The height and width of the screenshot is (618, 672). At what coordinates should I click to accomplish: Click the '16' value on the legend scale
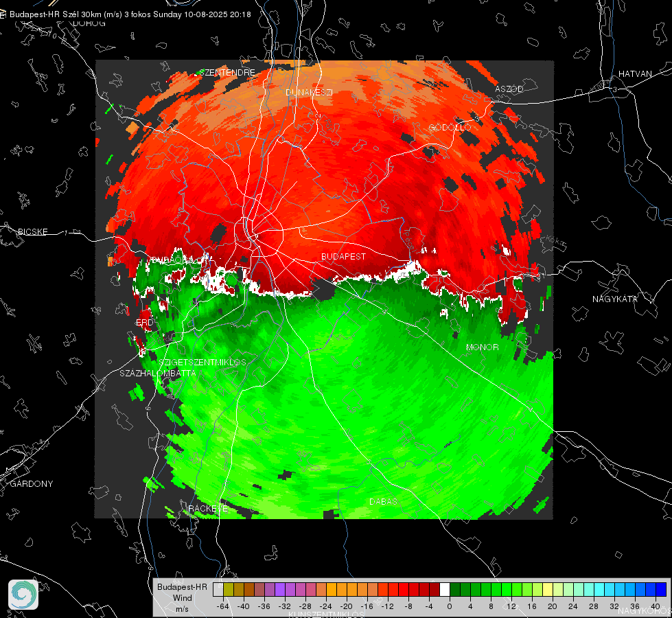532,606
